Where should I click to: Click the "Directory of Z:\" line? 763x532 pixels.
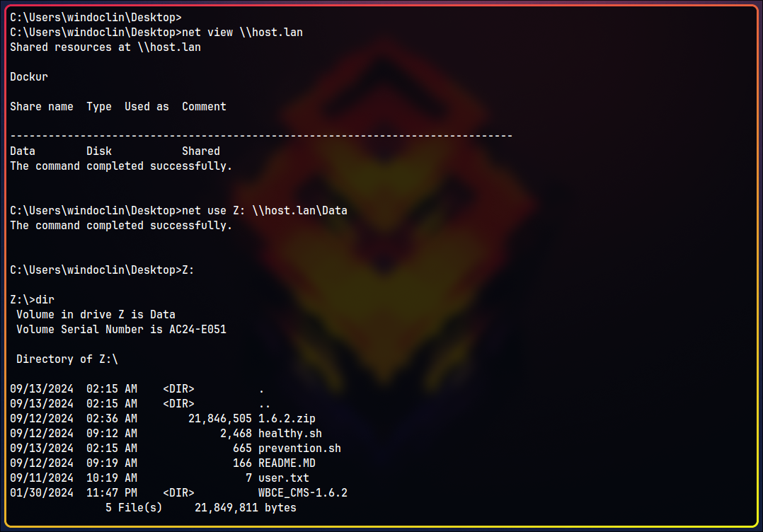click(67, 359)
